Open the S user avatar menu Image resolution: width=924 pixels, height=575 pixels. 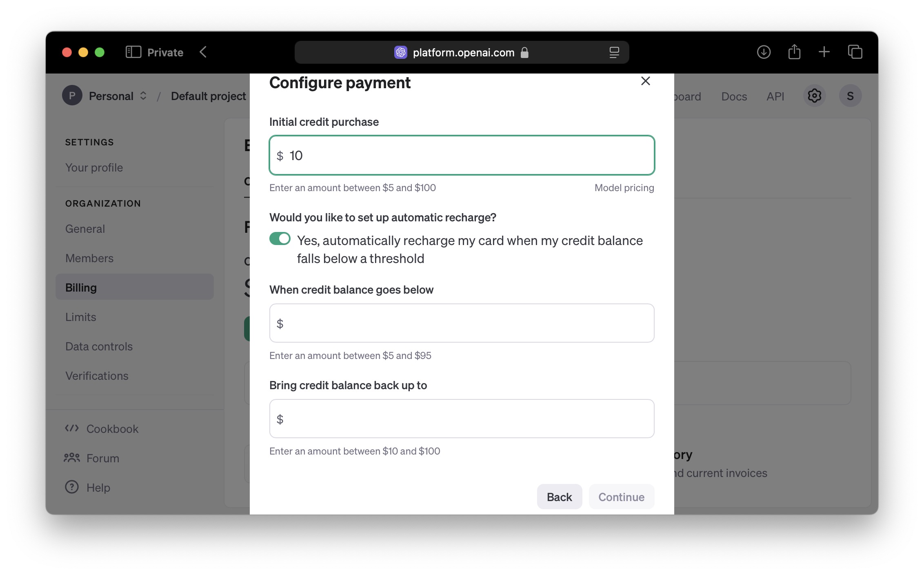tap(850, 96)
